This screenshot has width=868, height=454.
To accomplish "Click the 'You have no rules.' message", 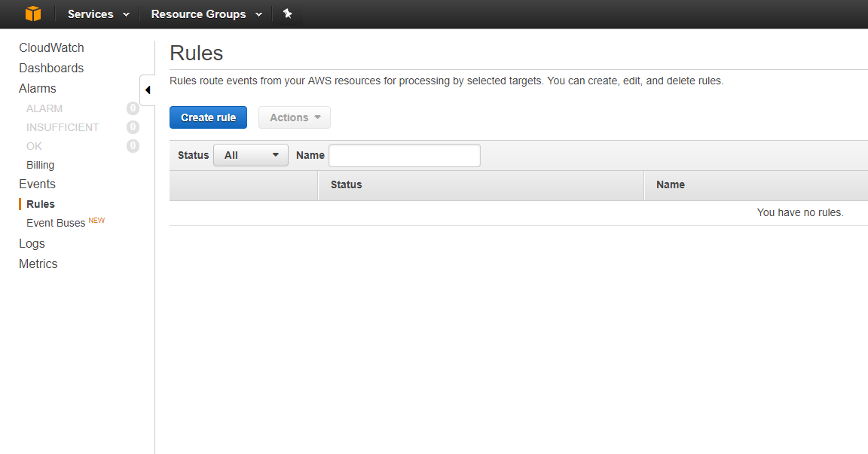I will click(x=800, y=212).
